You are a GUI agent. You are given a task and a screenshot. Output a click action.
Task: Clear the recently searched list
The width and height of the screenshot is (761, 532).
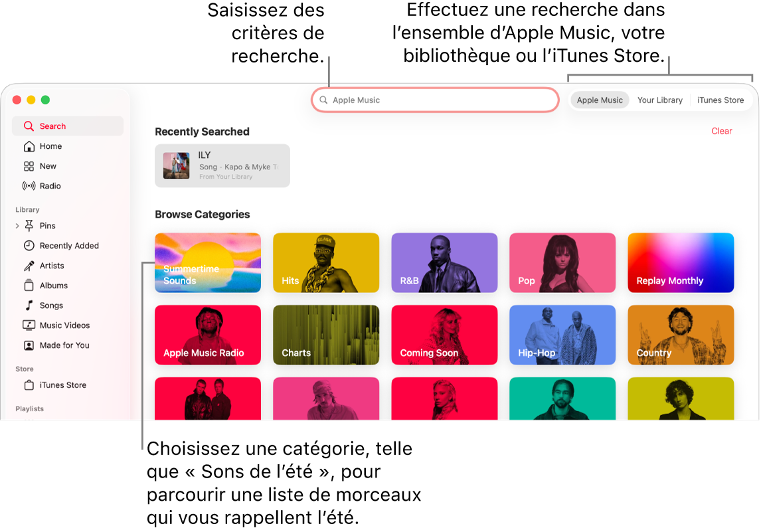[x=722, y=131]
